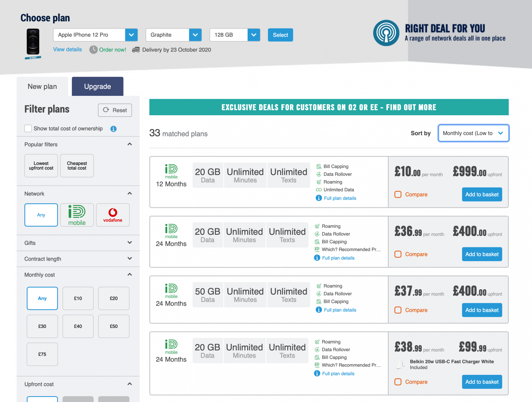Image resolution: width=532 pixels, height=402 pixels.
Task: Add the £10.00 per month plan to basket
Action: 482,194
